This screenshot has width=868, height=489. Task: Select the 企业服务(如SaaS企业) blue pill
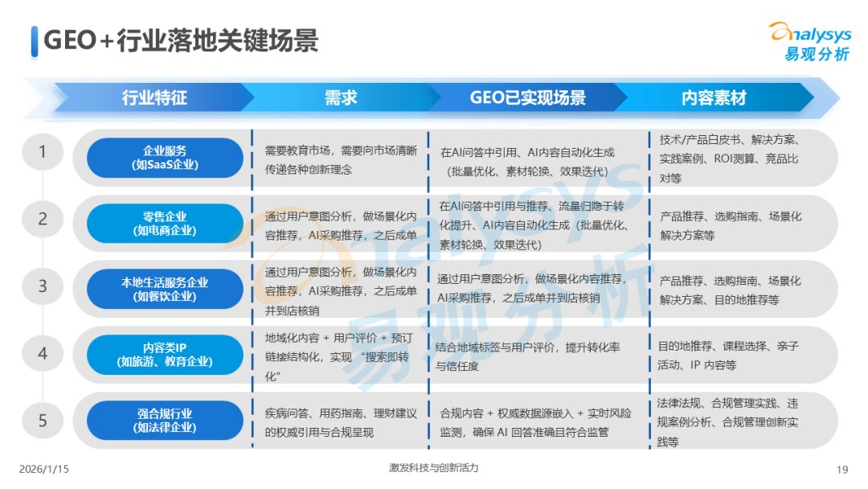click(166, 158)
